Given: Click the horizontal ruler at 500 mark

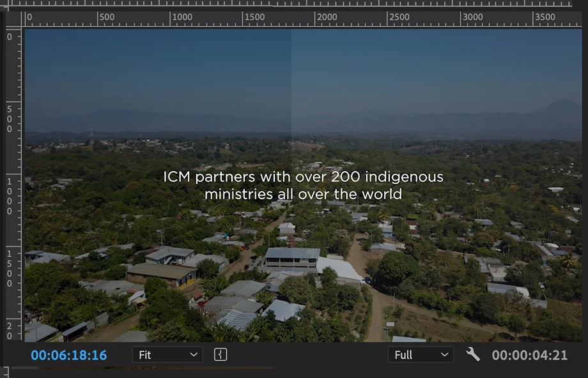Looking at the screenshot, I should (107, 17).
